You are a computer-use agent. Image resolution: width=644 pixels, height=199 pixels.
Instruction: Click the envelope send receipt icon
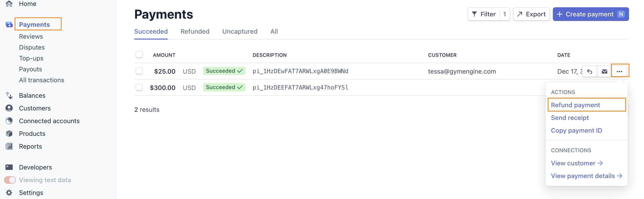click(x=604, y=72)
